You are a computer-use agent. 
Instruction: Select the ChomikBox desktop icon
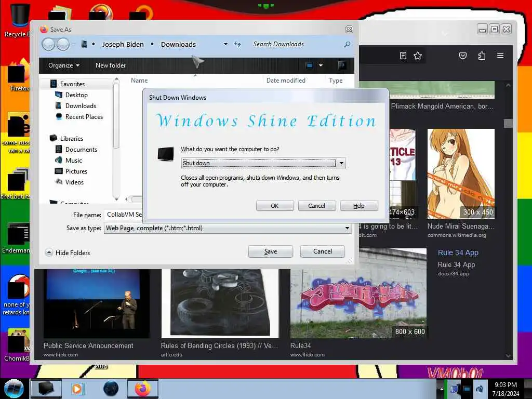pos(17,345)
